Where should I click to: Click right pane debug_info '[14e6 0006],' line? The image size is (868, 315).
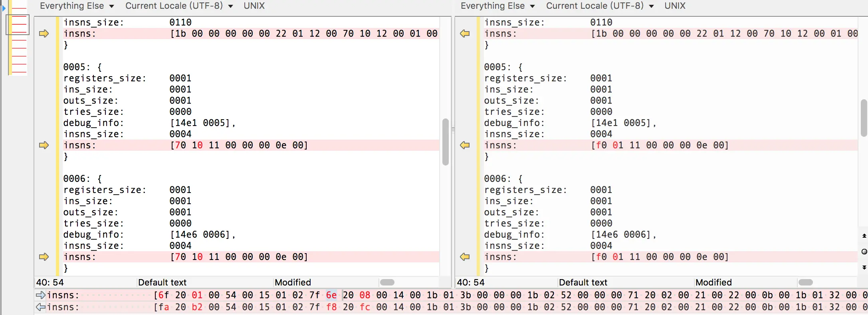[x=570, y=234]
